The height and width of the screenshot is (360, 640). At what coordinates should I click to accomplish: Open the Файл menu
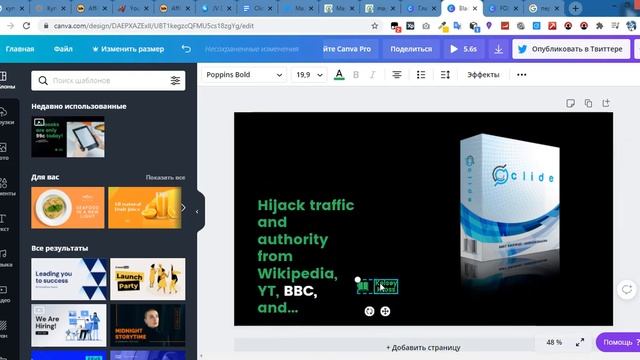click(x=63, y=49)
